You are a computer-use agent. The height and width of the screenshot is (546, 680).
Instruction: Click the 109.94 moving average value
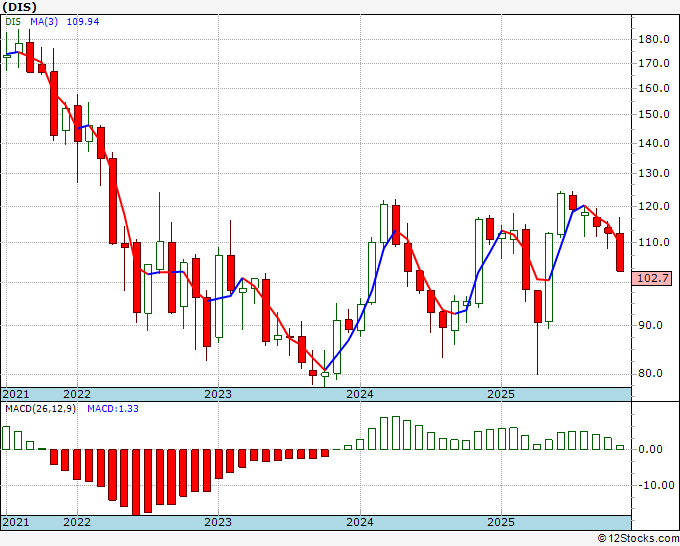[83, 21]
